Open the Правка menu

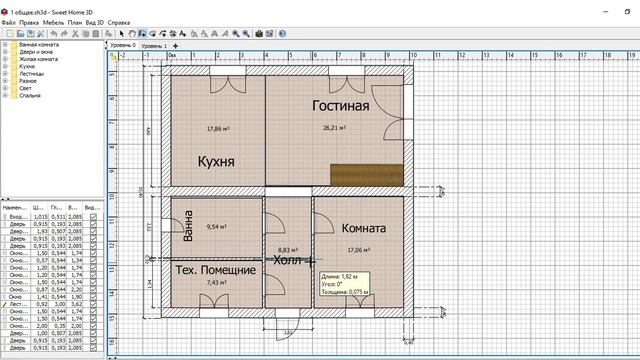point(29,22)
